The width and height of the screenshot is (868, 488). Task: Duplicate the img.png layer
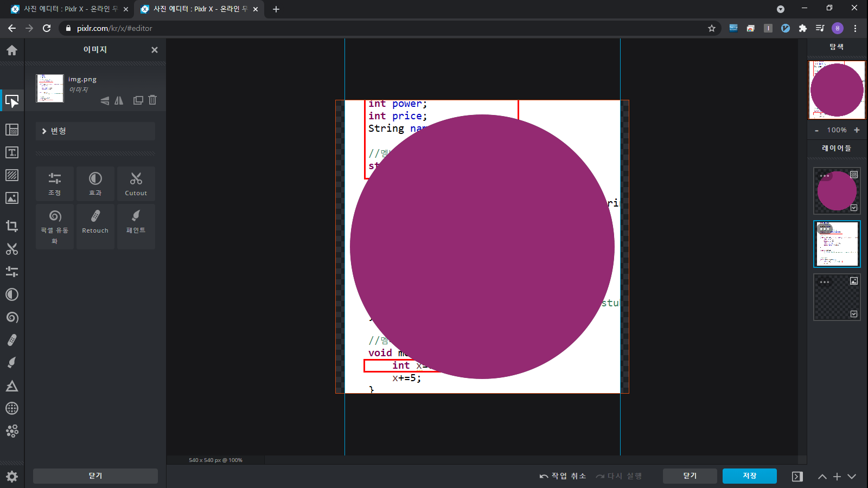tap(138, 100)
